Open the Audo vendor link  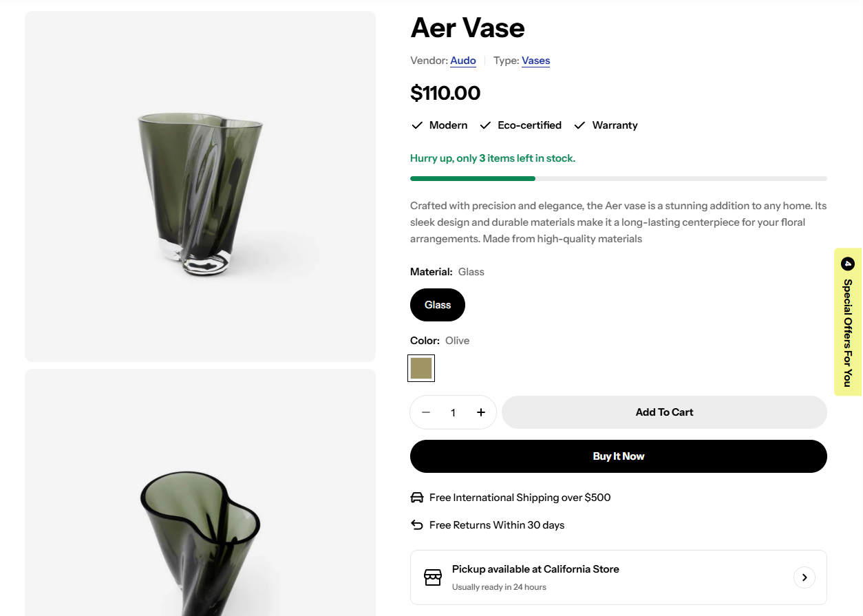pyautogui.click(x=463, y=61)
